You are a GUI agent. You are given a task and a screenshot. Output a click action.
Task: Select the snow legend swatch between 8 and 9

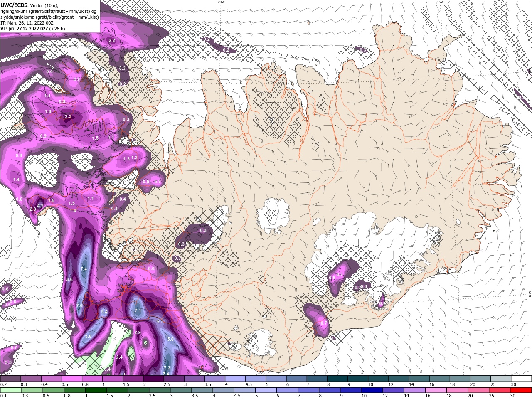[x=337, y=379]
